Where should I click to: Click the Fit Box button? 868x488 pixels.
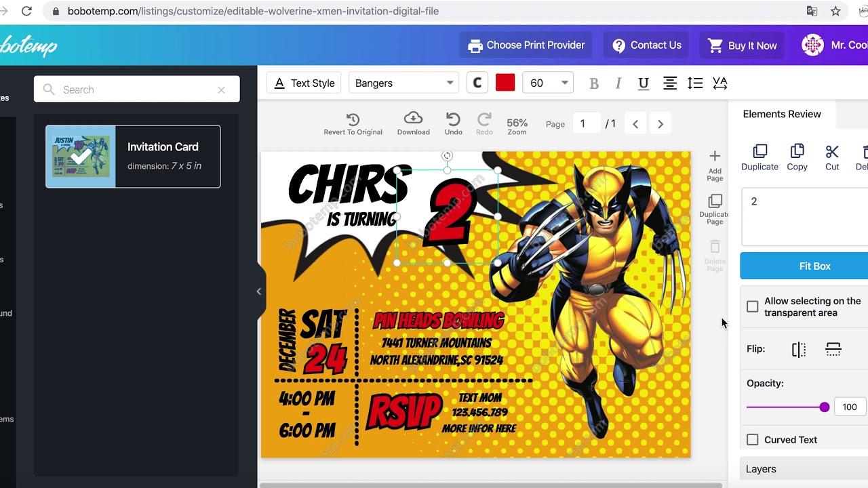point(804,266)
